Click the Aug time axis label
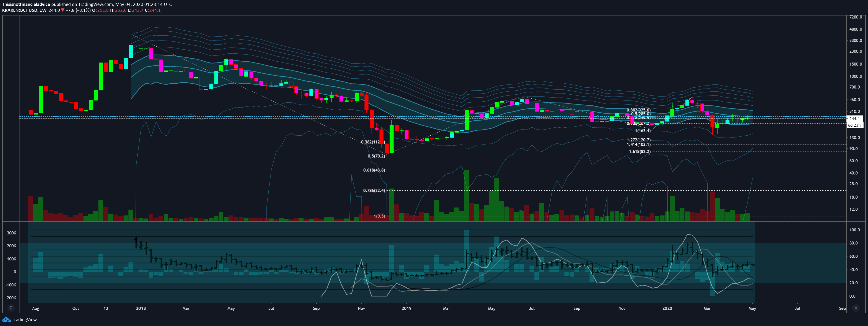The height and width of the screenshot is (326, 868). point(35,308)
